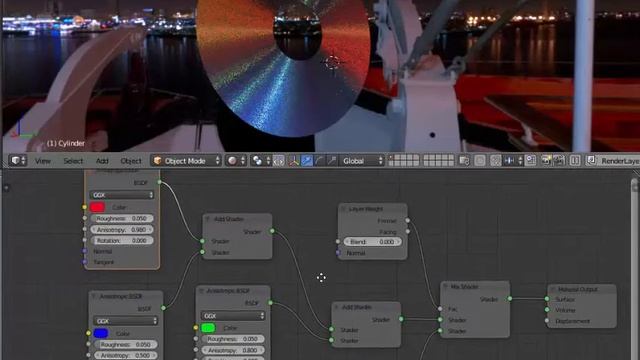Screen dimensions: 640x360
Task: Open GGX distribution dropdown on blue Anisotropic node
Action: [x=126, y=321]
